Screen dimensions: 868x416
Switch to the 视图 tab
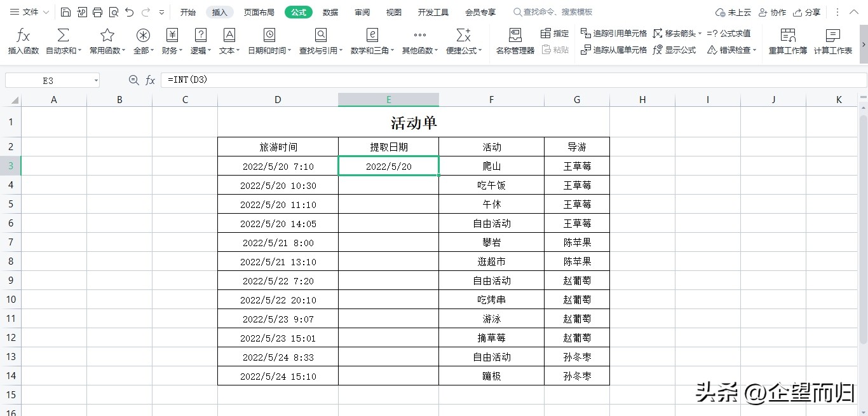pos(394,12)
